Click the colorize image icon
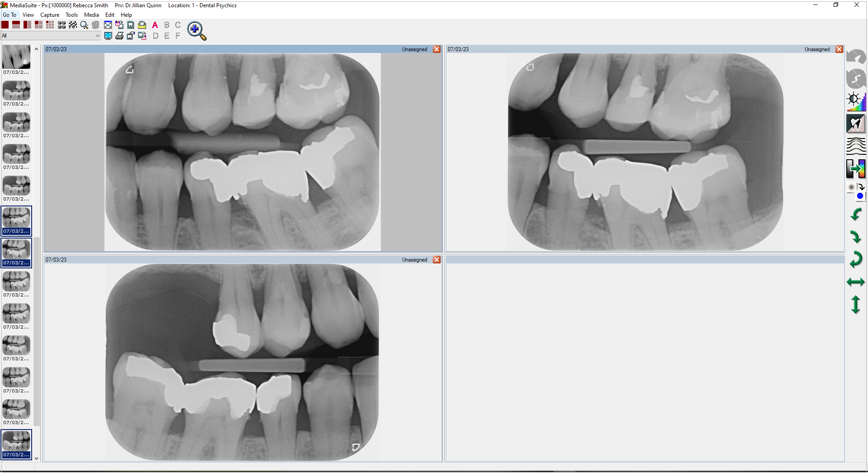The height and width of the screenshot is (473, 868). point(856,168)
